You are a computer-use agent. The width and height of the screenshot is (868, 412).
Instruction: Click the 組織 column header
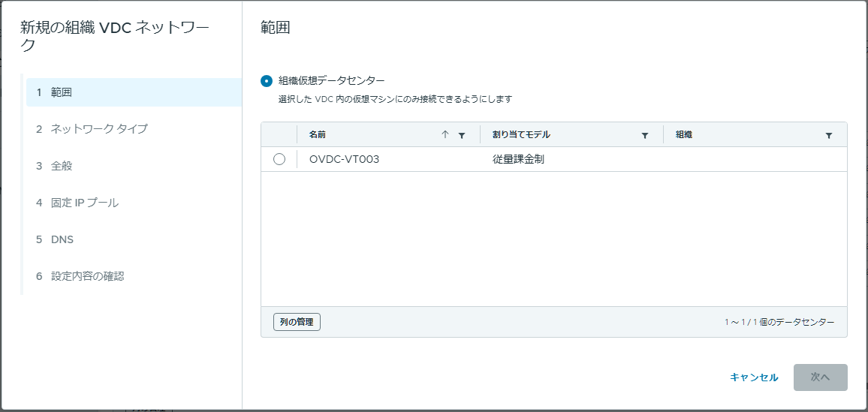tap(684, 134)
